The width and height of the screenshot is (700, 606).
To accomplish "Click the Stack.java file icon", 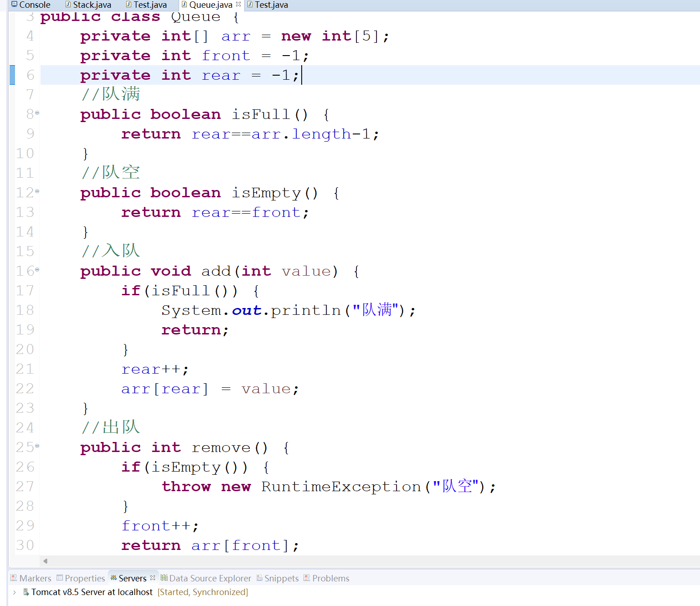I will click(x=68, y=5).
